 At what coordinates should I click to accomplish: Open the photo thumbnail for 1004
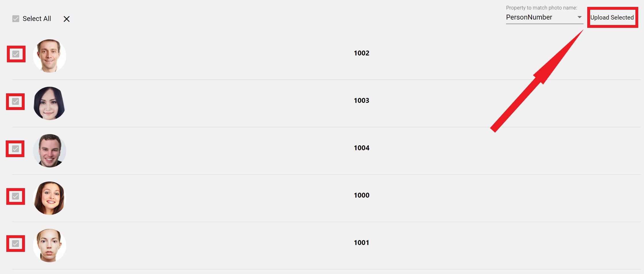[50, 151]
